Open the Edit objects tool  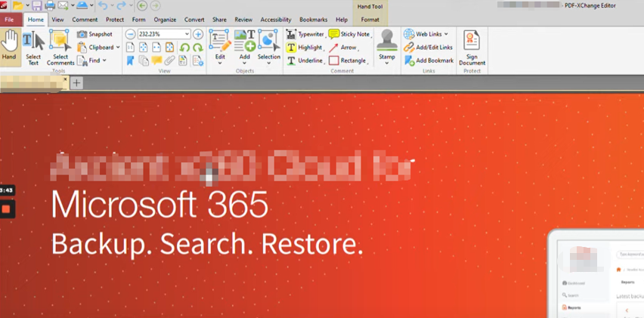tap(220, 44)
